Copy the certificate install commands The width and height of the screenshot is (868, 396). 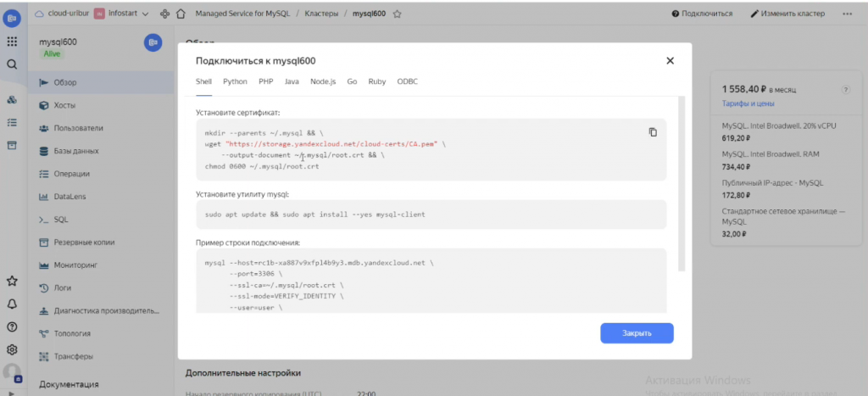(654, 132)
